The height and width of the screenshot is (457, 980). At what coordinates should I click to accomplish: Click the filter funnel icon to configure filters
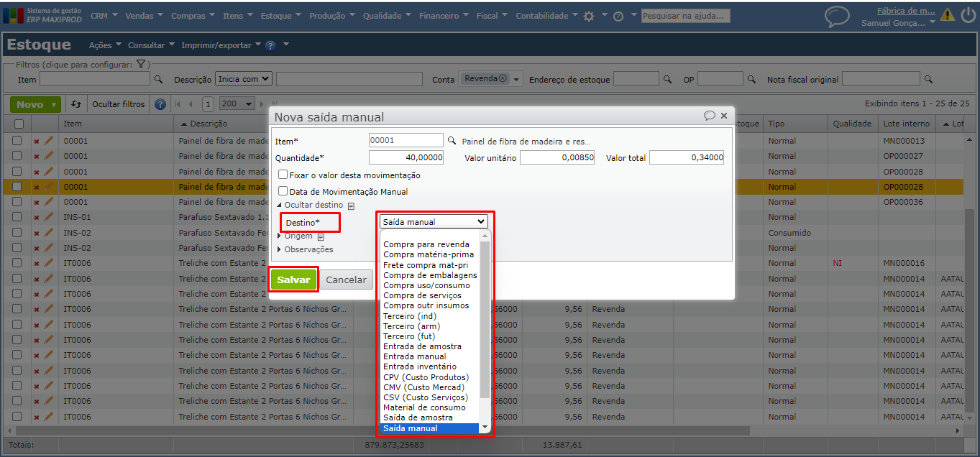coord(142,64)
